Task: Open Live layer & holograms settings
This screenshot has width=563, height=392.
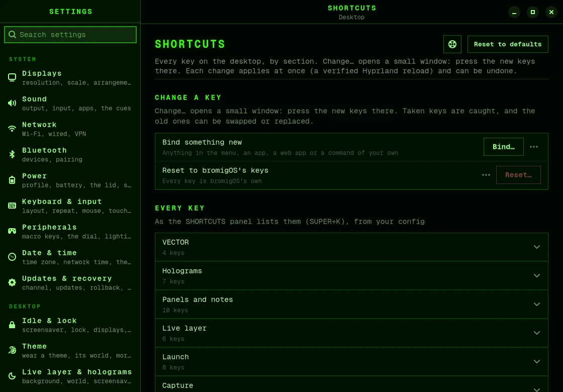Action: click(x=70, y=376)
